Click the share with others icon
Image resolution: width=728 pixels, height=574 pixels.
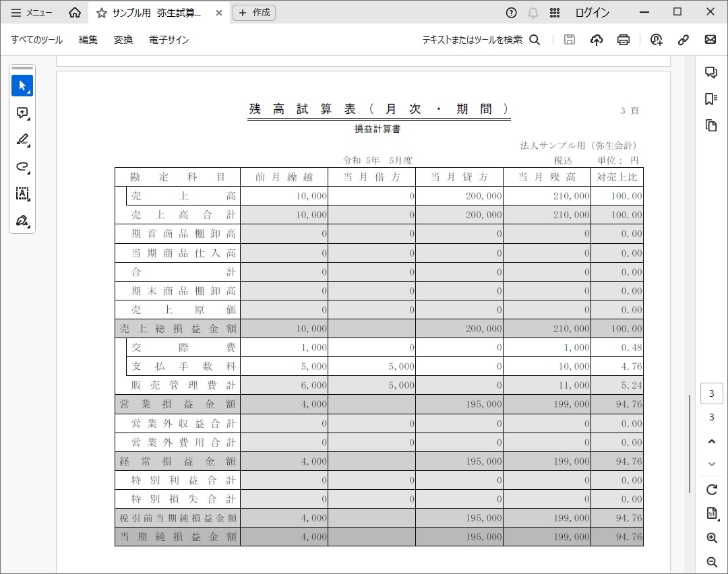pyautogui.click(x=657, y=40)
